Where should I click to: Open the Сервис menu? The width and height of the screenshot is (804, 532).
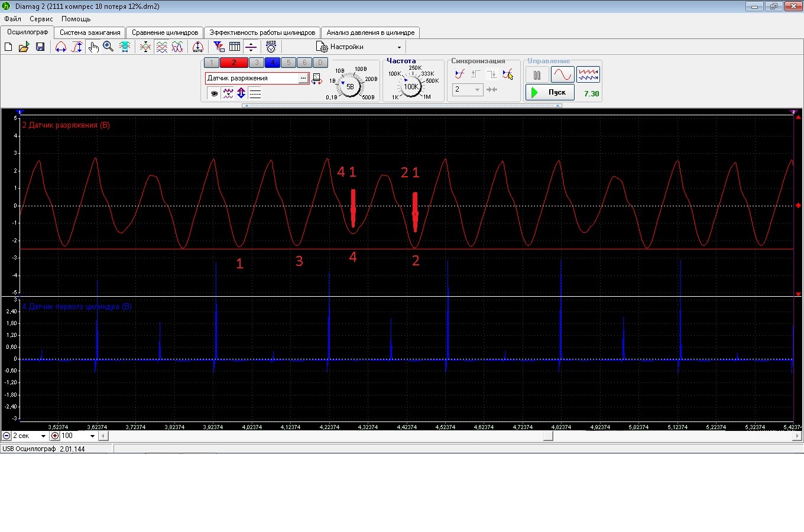pos(41,19)
